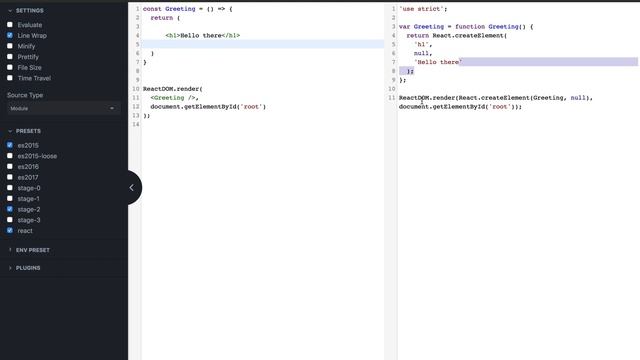The height and width of the screenshot is (360, 640).
Task: Click the 'Hello there' string in the output
Action: (x=438, y=62)
